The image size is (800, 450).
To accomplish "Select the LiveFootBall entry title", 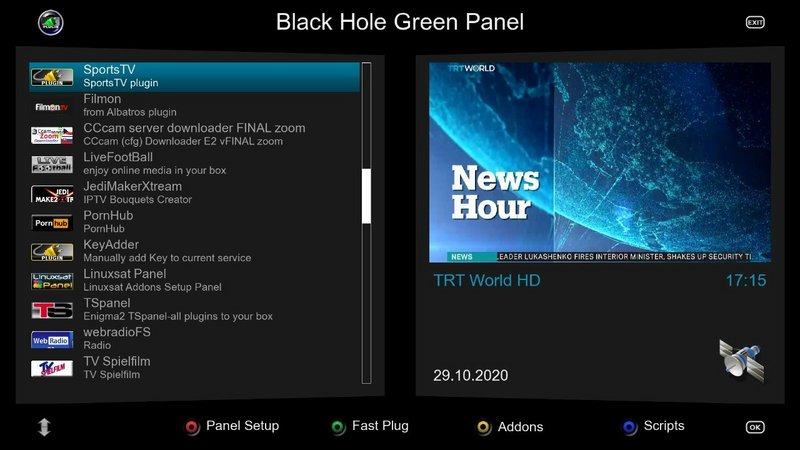I will [x=118, y=157].
